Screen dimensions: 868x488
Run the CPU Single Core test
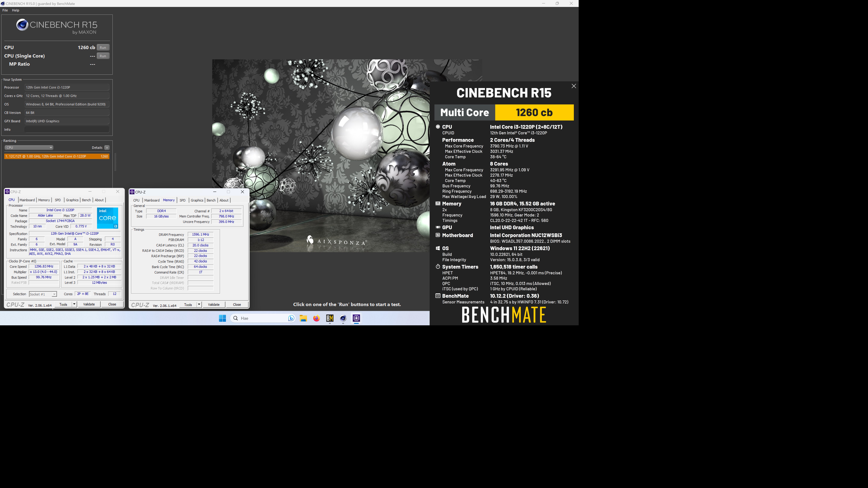(x=103, y=56)
